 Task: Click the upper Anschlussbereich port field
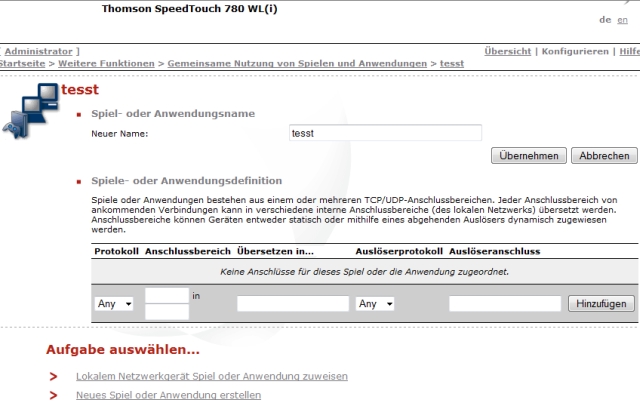pos(167,296)
